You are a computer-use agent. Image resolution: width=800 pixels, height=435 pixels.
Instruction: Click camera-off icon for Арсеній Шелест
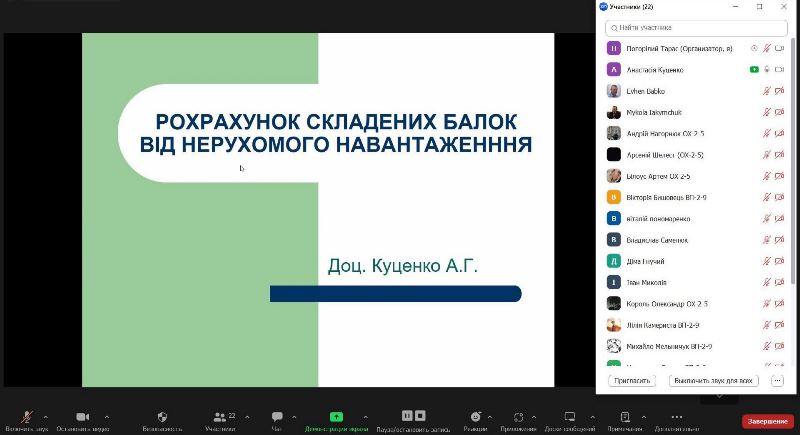[x=779, y=155]
